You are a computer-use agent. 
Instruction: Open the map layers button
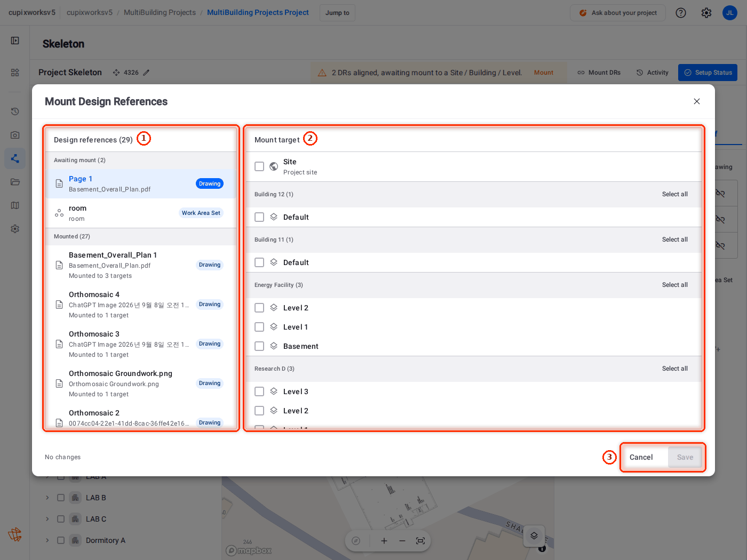(x=534, y=536)
